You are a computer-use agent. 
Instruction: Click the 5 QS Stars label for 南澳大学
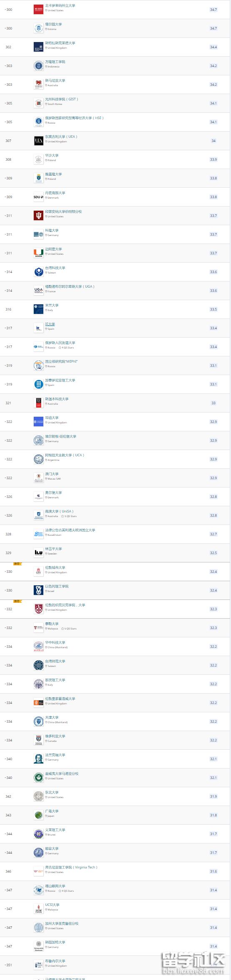pyautogui.click(x=69, y=516)
